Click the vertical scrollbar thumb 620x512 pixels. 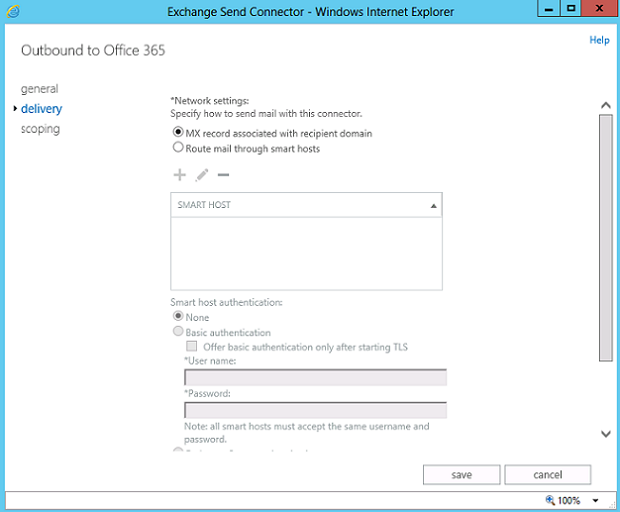point(605,238)
